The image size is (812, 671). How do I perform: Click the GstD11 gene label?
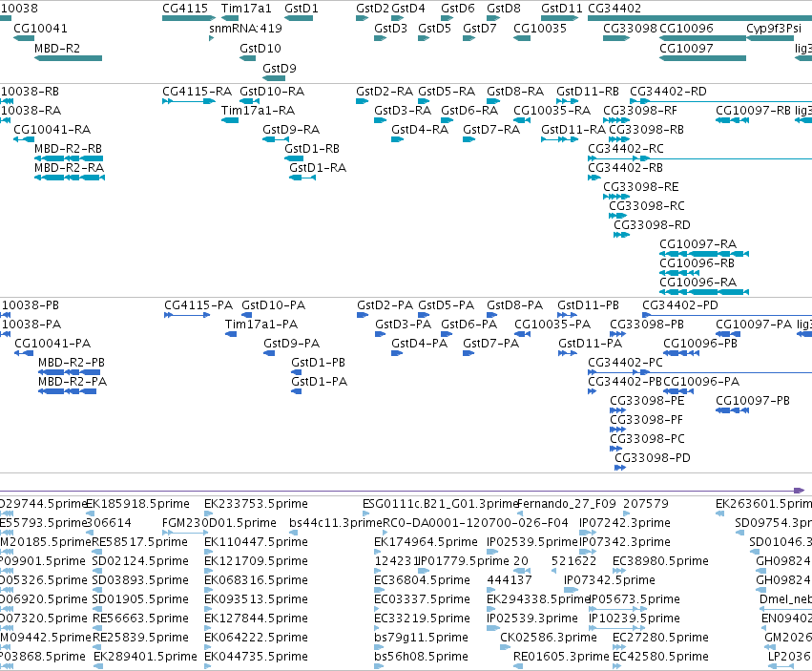[562, 9]
